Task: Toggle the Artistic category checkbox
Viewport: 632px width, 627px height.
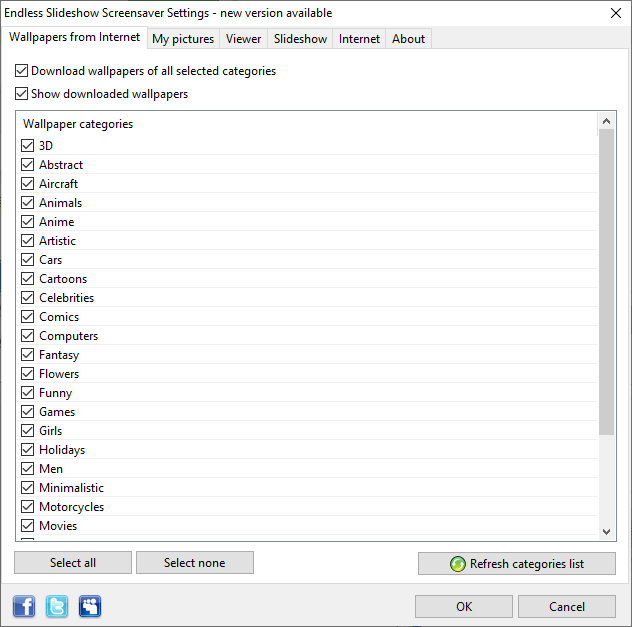Action: point(27,241)
